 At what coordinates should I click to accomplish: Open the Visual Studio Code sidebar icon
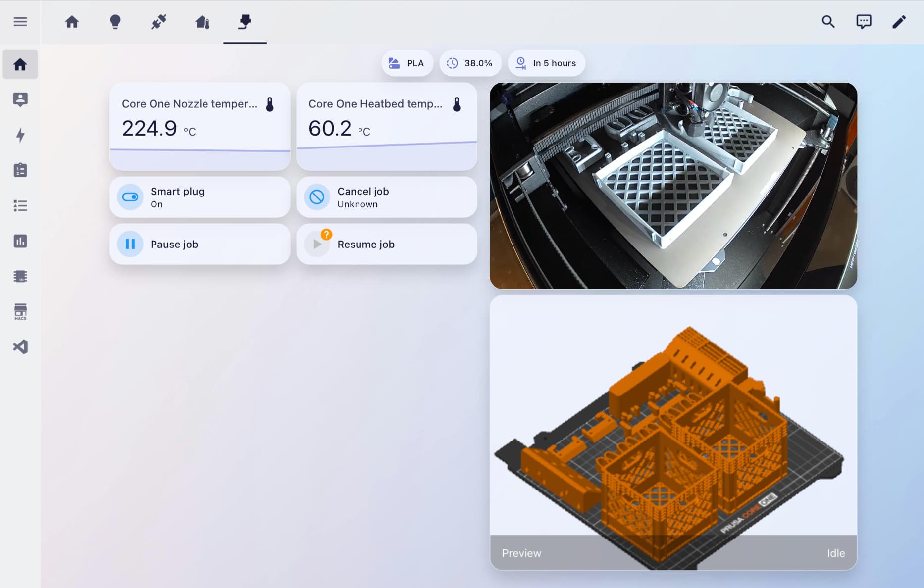point(20,347)
